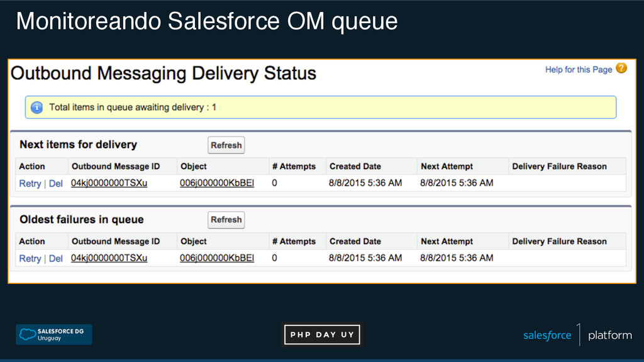Click the Monitoreando Salesforce OM queue slide title
The height and width of the screenshot is (362, 644).
(206, 21)
